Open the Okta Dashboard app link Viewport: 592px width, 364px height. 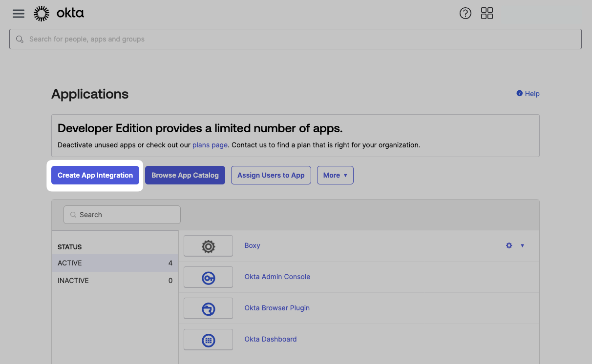(x=271, y=339)
